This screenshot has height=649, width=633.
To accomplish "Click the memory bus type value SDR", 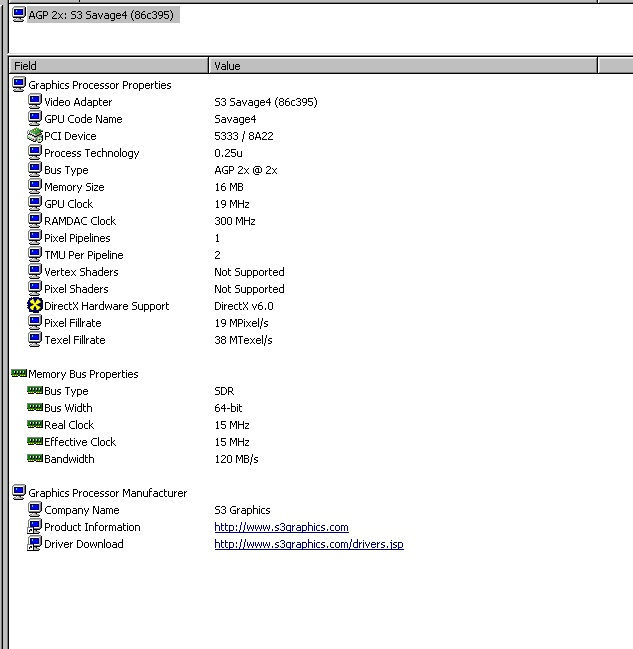I will coord(224,391).
